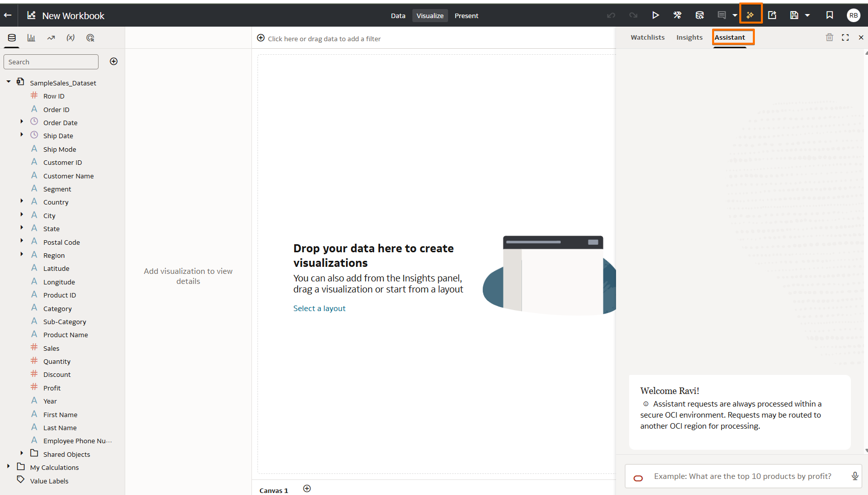Click the Refresh Data icon in the toolbar
The image size is (868, 495).
[700, 15]
